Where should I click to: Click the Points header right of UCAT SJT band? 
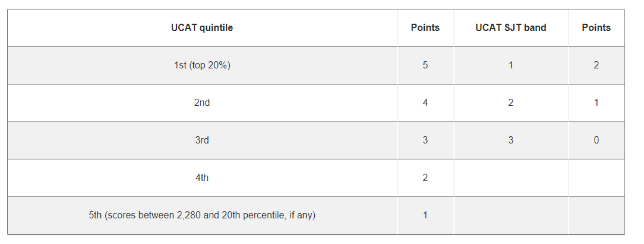pos(596,28)
